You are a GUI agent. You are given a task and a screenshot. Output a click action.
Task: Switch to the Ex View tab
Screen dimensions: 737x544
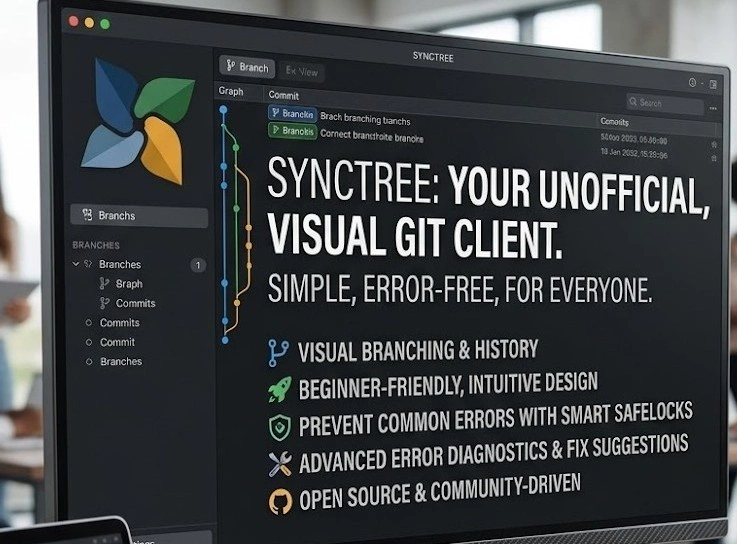[302, 71]
